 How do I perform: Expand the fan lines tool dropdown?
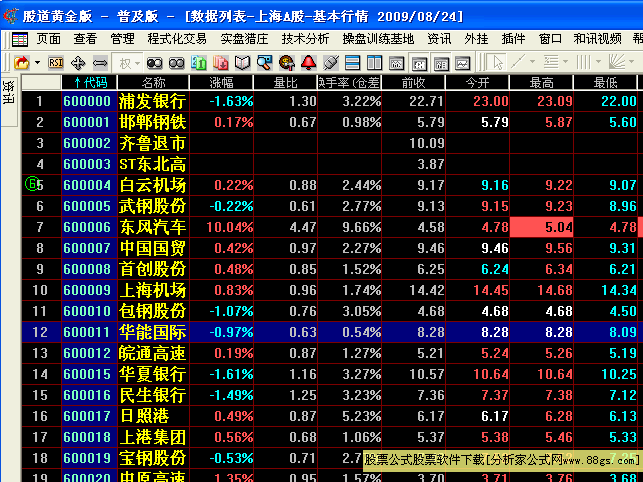631,62
